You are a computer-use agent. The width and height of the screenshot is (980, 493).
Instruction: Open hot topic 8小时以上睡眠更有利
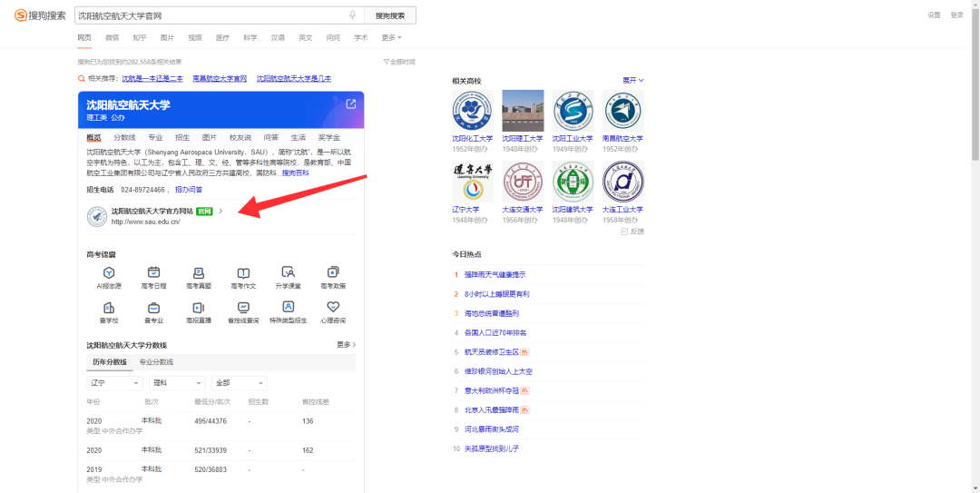pyautogui.click(x=497, y=294)
